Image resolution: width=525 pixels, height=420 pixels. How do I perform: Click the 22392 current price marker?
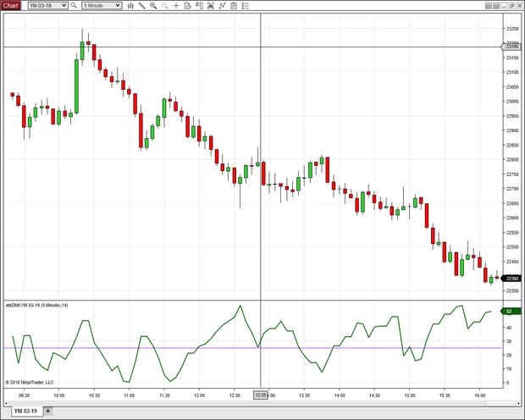tap(511, 278)
